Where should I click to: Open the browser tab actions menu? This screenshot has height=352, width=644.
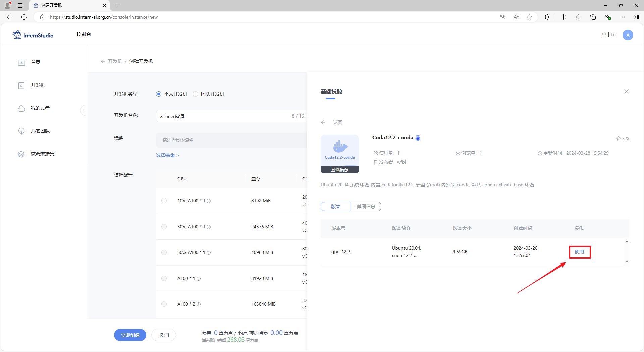point(20,5)
